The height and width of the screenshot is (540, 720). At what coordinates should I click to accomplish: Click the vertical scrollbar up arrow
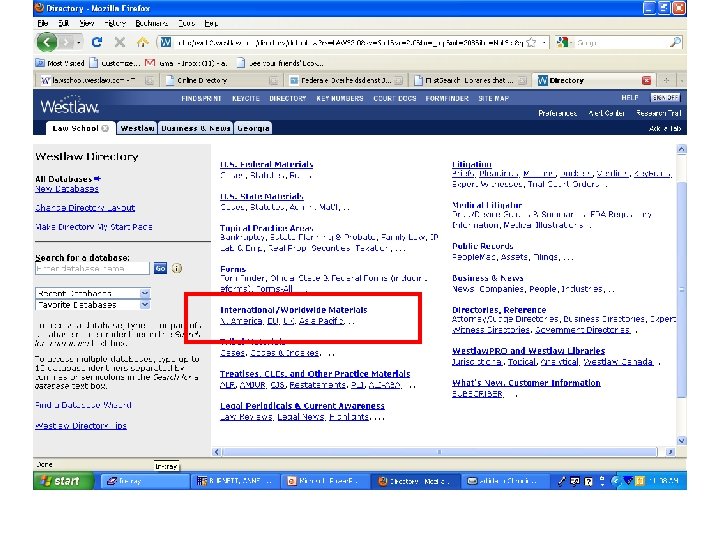tap(681, 149)
